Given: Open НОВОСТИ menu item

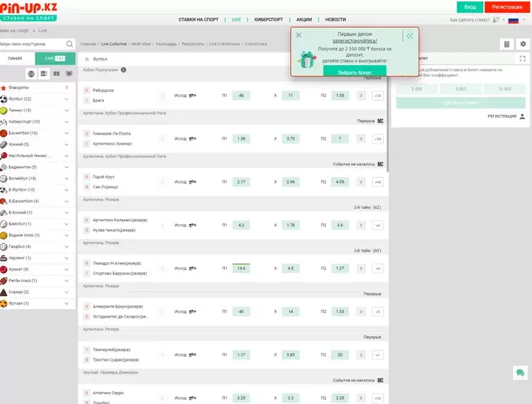Looking at the screenshot, I should [336, 20].
